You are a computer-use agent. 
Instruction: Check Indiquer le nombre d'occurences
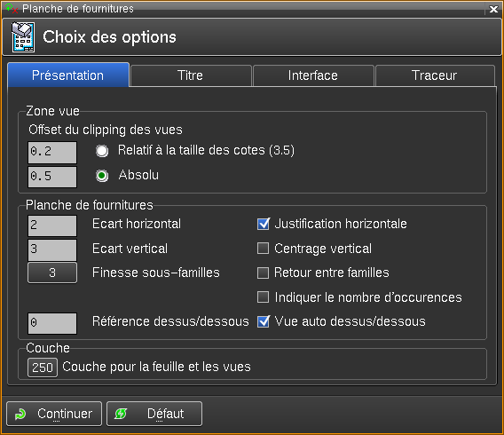[x=263, y=297]
